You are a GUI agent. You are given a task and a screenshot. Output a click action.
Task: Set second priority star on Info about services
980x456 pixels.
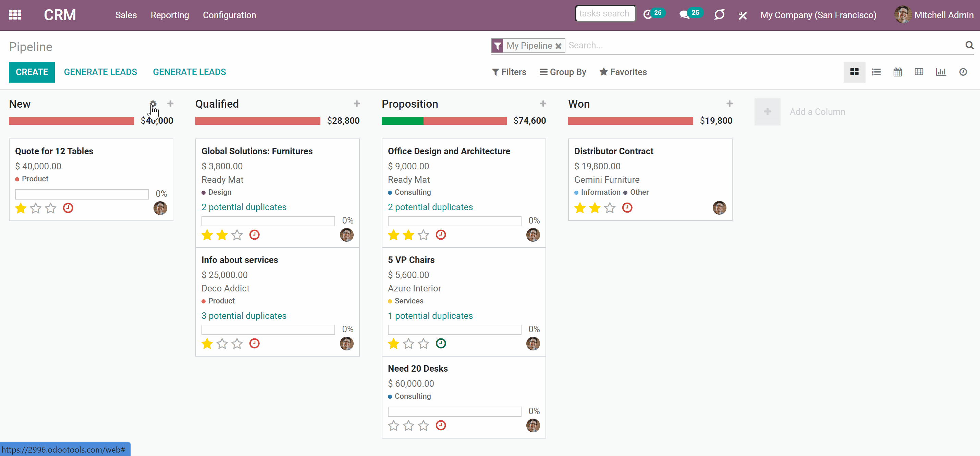click(x=222, y=344)
